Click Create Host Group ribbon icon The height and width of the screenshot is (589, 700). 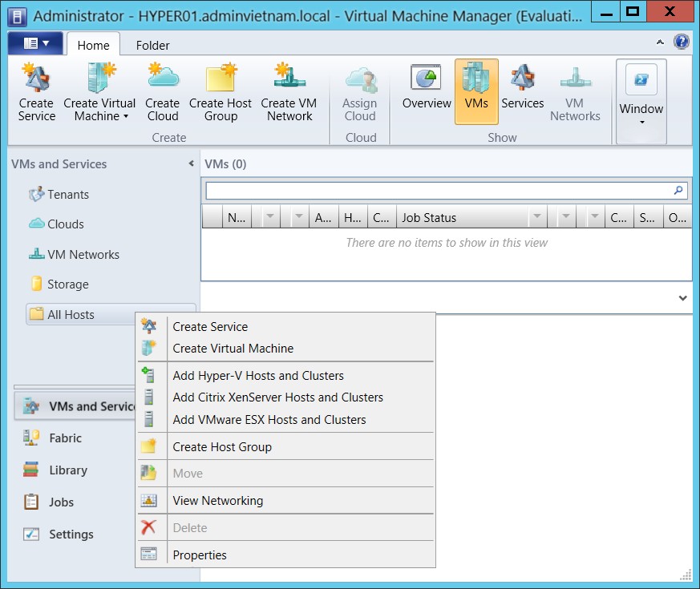(221, 92)
